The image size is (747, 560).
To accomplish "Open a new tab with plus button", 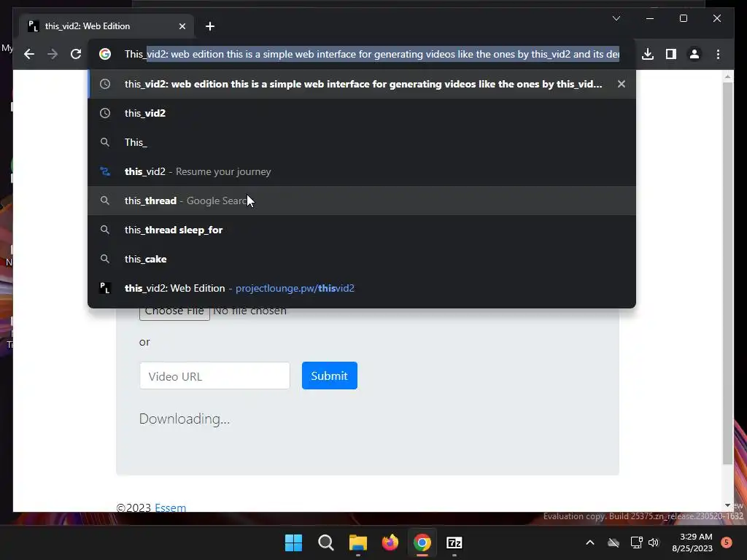I will 210,26.
